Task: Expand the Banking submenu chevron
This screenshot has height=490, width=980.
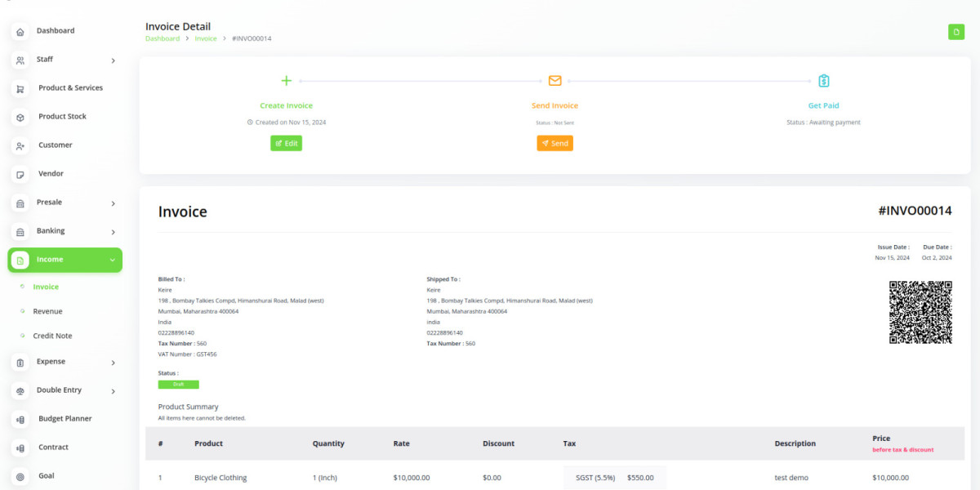Action: 113,232
